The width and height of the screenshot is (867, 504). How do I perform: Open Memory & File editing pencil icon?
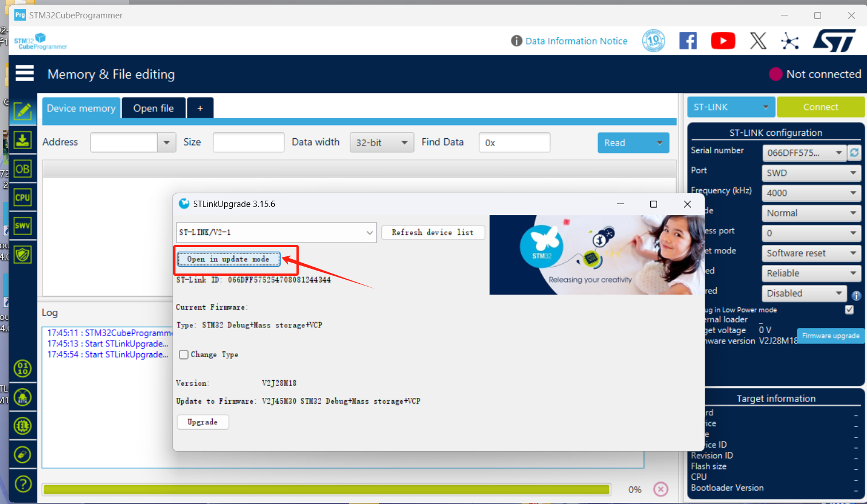23,111
